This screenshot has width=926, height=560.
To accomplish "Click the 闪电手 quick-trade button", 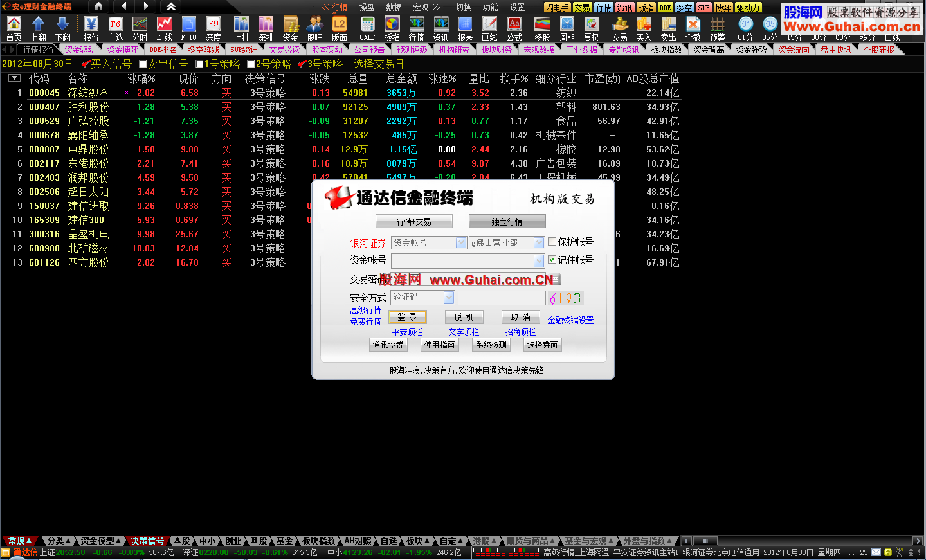I will (x=557, y=7).
